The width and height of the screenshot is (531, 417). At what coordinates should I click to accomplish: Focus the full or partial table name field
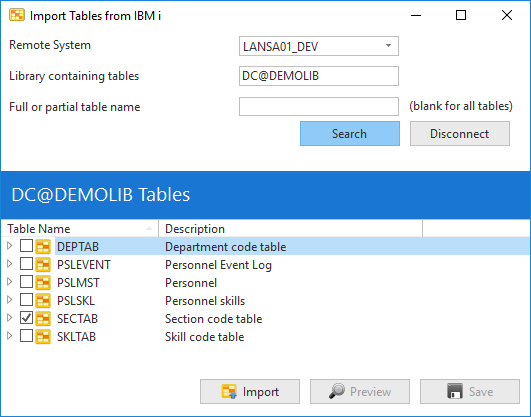319,106
